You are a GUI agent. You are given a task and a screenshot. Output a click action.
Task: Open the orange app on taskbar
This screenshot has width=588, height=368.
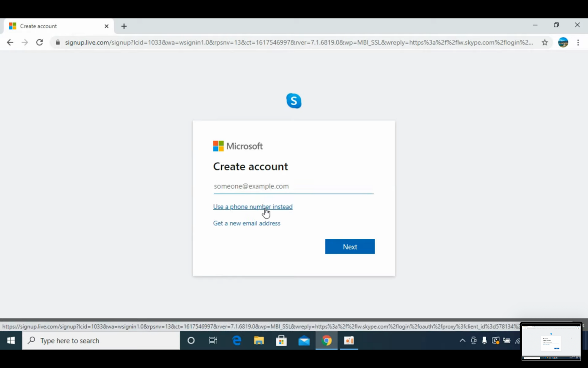[349, 340]
